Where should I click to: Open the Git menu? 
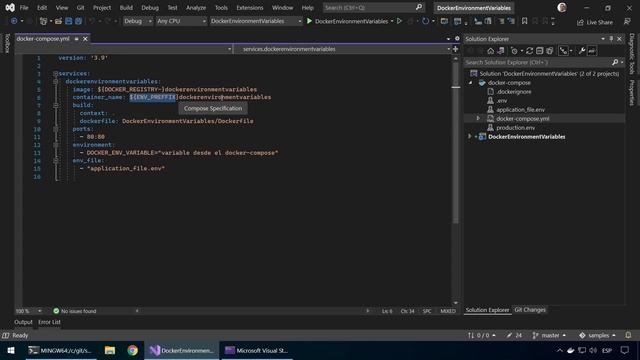80,8
